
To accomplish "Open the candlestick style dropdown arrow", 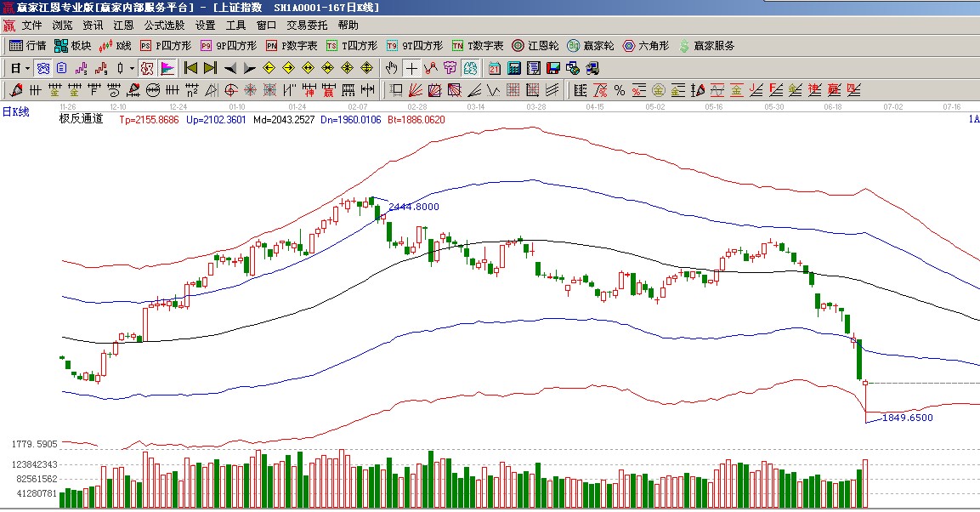I will (132, 68).
